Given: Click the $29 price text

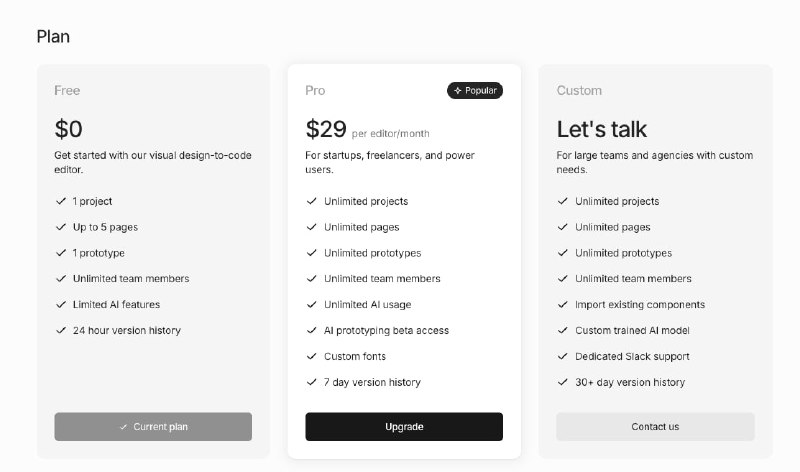Looking at the screenshot, I should 326,129.
